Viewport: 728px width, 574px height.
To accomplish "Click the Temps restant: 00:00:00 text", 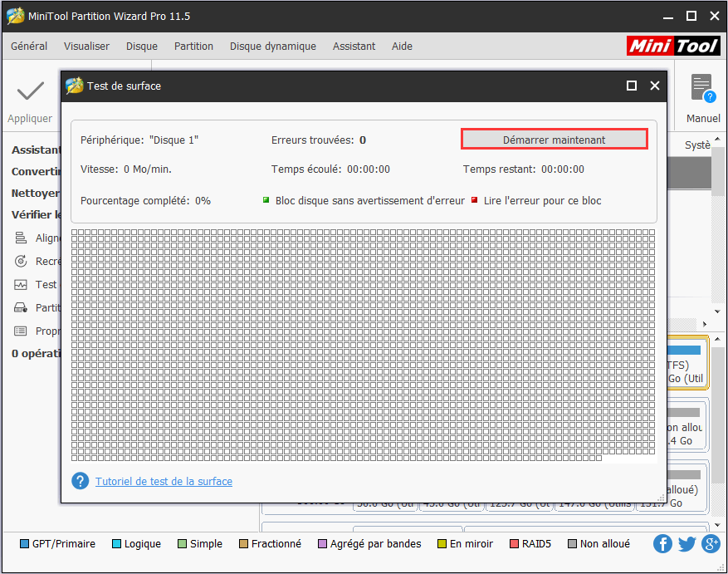I will pos(523,169).
